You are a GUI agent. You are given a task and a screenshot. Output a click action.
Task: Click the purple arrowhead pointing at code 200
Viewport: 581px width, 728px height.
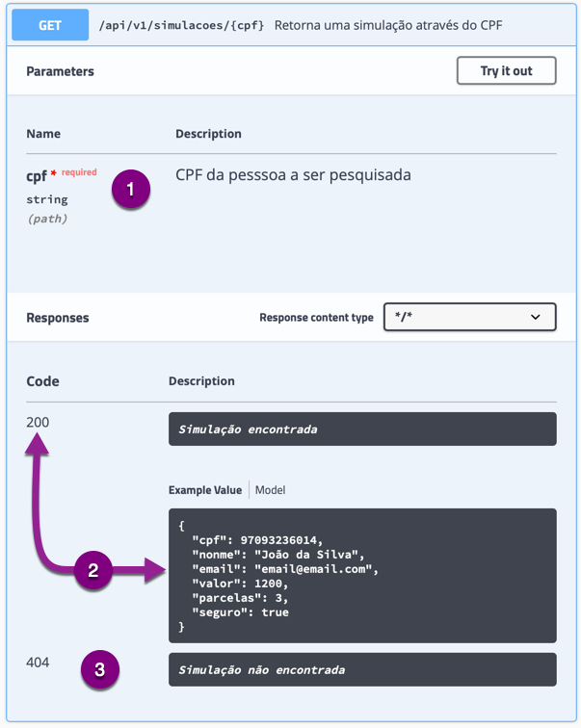click(x=38, y=443)
